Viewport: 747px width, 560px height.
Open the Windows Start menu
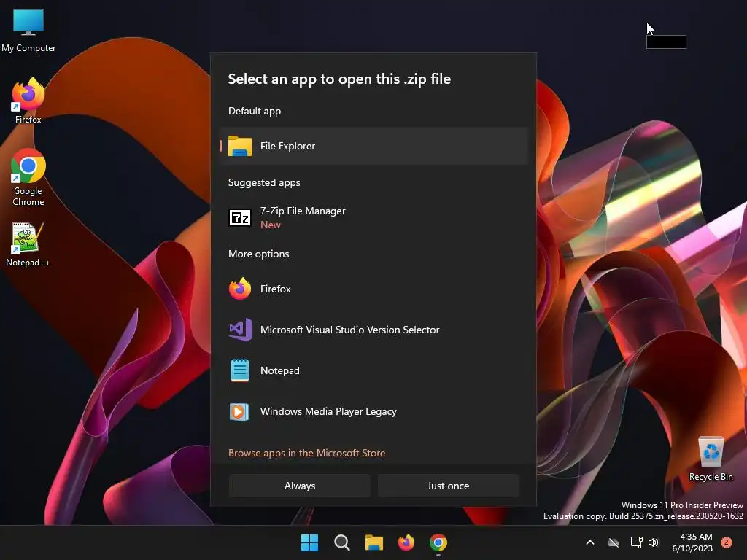309,542
